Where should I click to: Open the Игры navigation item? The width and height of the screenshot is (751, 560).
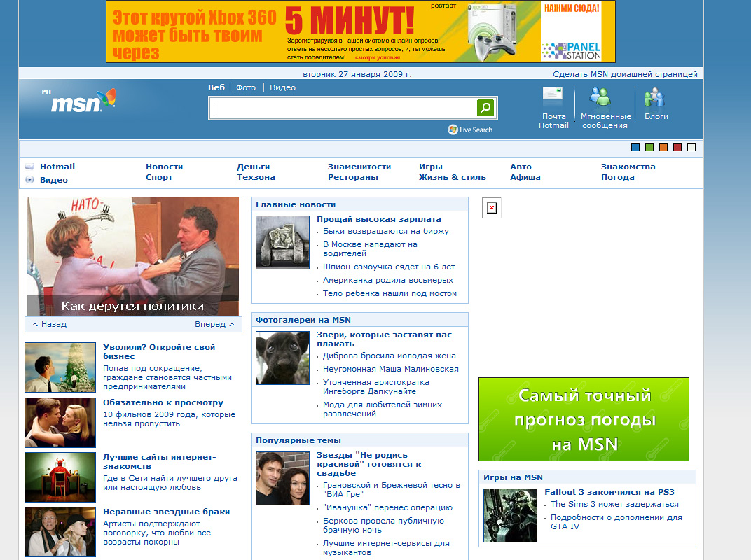431,167
